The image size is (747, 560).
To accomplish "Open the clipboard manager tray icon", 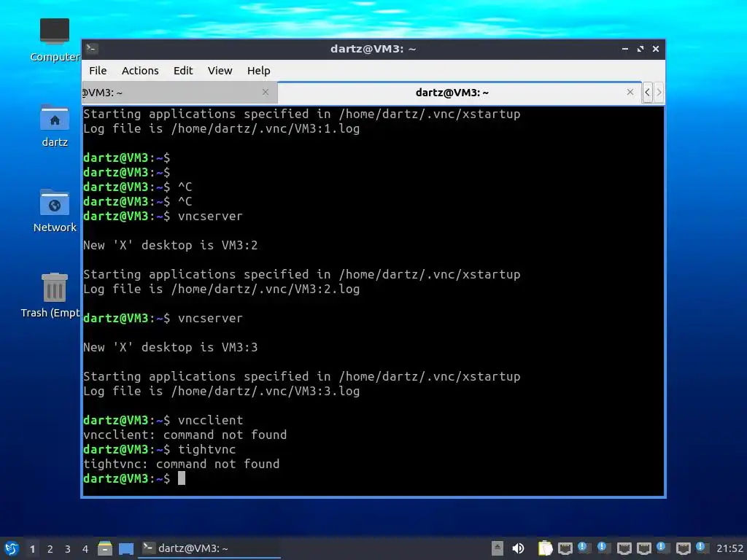I will pyautogui.click(x=545, y=548).
